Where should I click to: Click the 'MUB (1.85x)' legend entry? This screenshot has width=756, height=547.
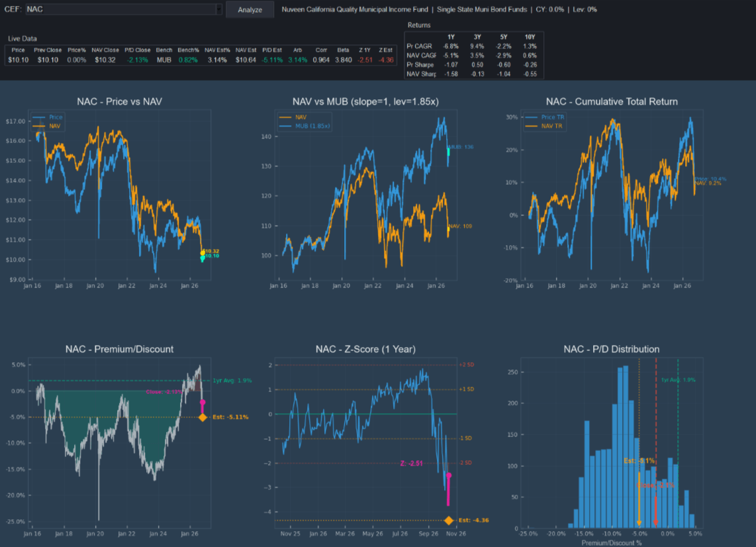(x=305, y=126)
